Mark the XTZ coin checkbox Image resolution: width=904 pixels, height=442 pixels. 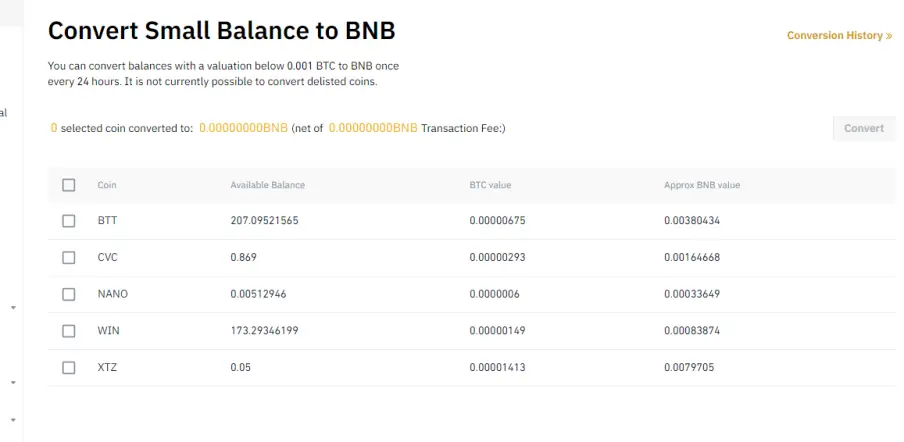[69, 368]
